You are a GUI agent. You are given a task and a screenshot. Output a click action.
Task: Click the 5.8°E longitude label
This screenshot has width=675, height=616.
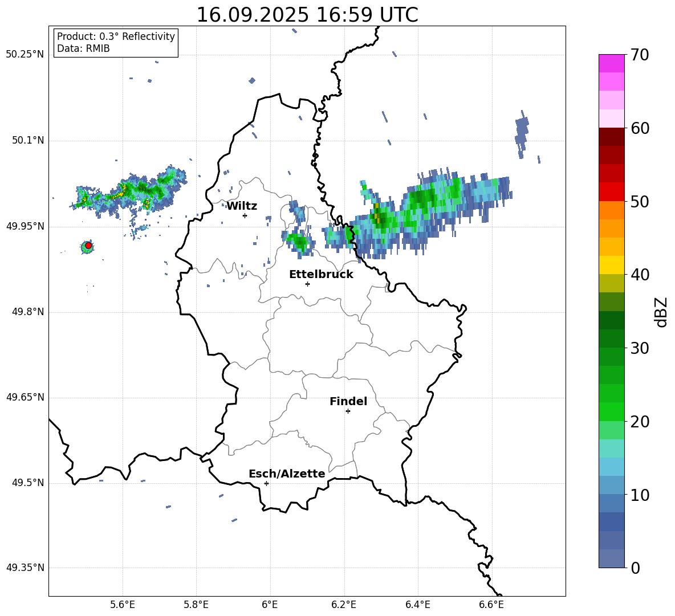coord(196,605)
